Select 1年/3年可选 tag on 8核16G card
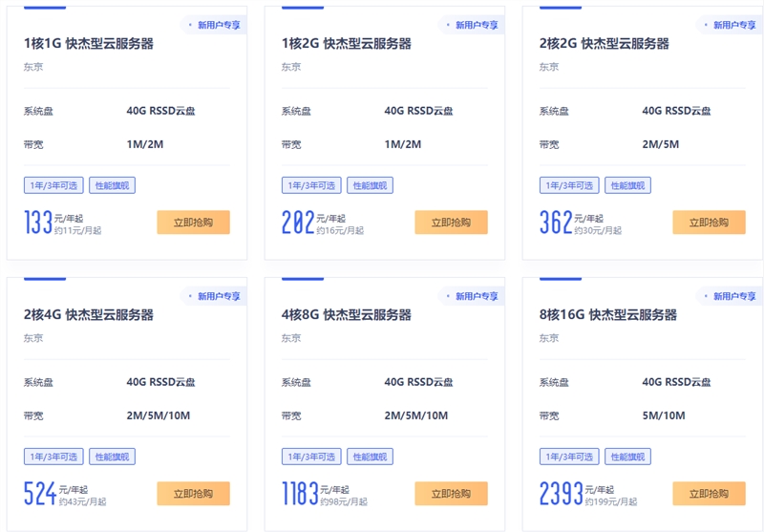764x532 pixels. click(x=569, y=457)
